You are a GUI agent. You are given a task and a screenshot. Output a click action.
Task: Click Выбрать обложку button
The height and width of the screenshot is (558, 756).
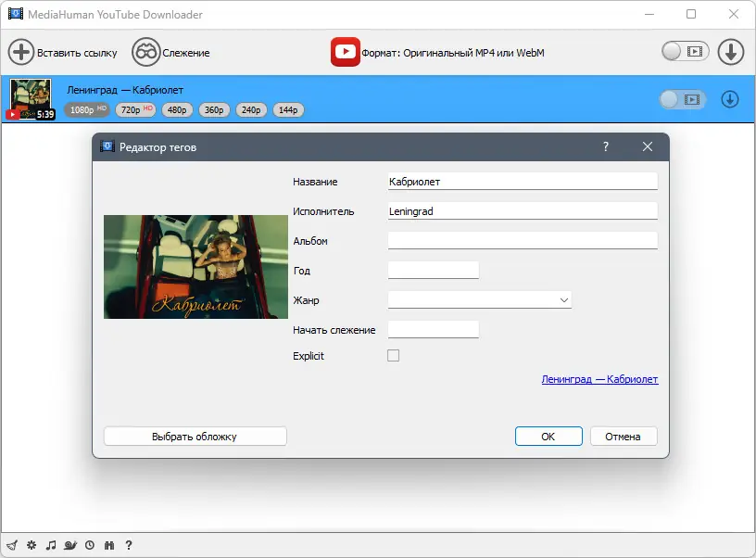click(195, 436)
